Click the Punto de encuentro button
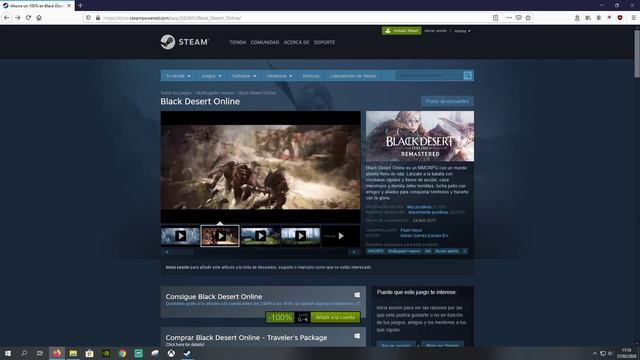The width and height of the screenshot is (640, 360). pos(447,101)
